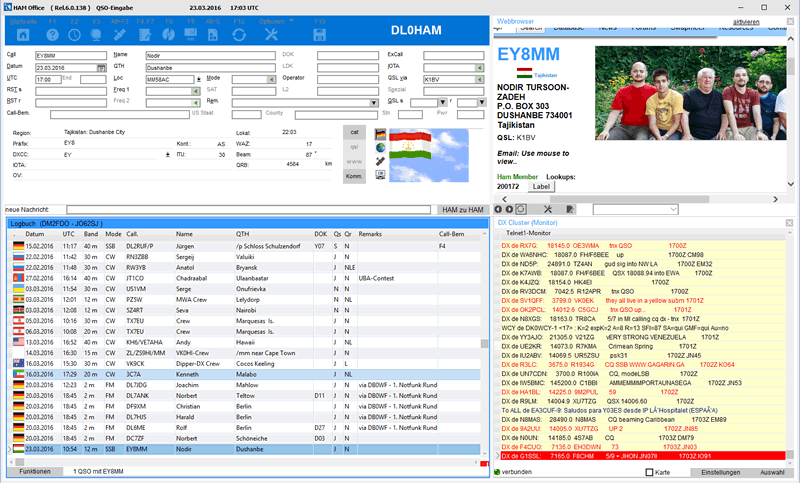Toggle the Karte checkbox
800x483 pixels.
coord(650,471)
